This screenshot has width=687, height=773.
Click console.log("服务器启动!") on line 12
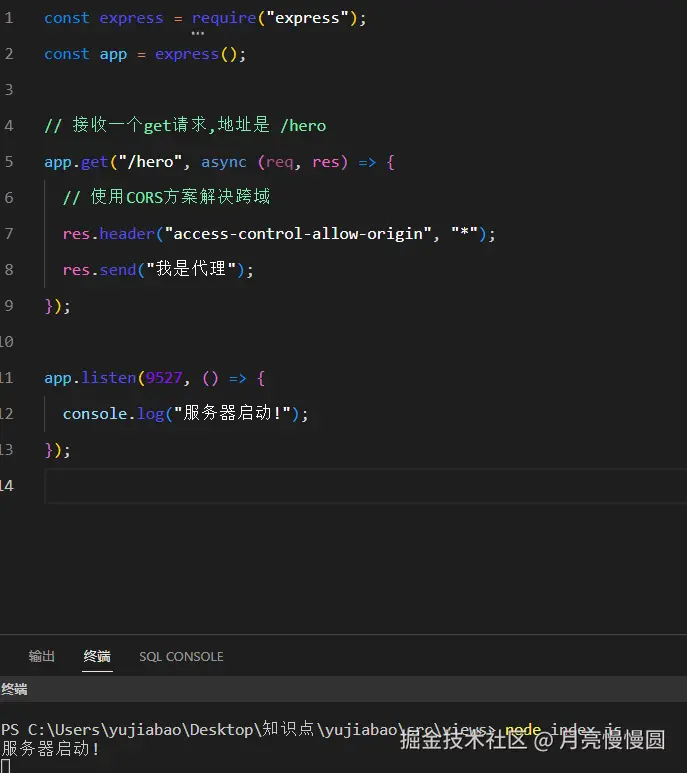(185, 413)
